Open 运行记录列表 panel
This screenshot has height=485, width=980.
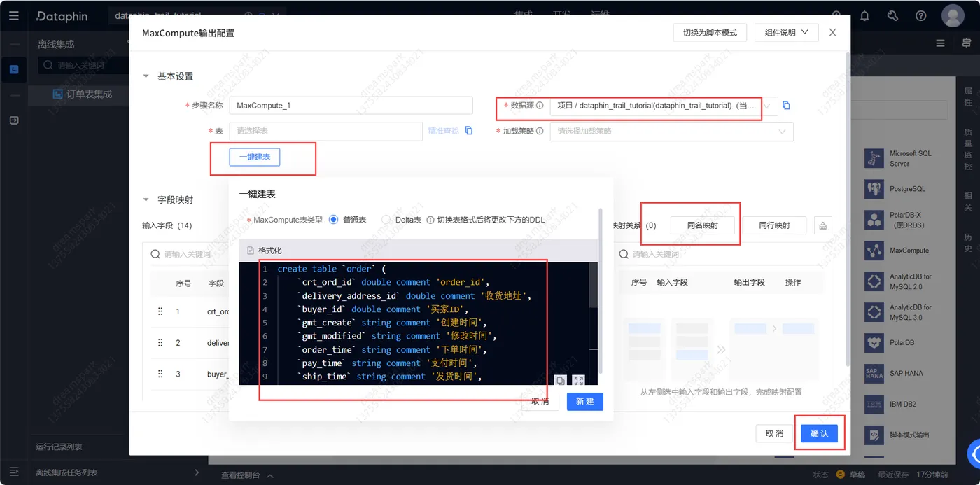(x=59, y=447)
